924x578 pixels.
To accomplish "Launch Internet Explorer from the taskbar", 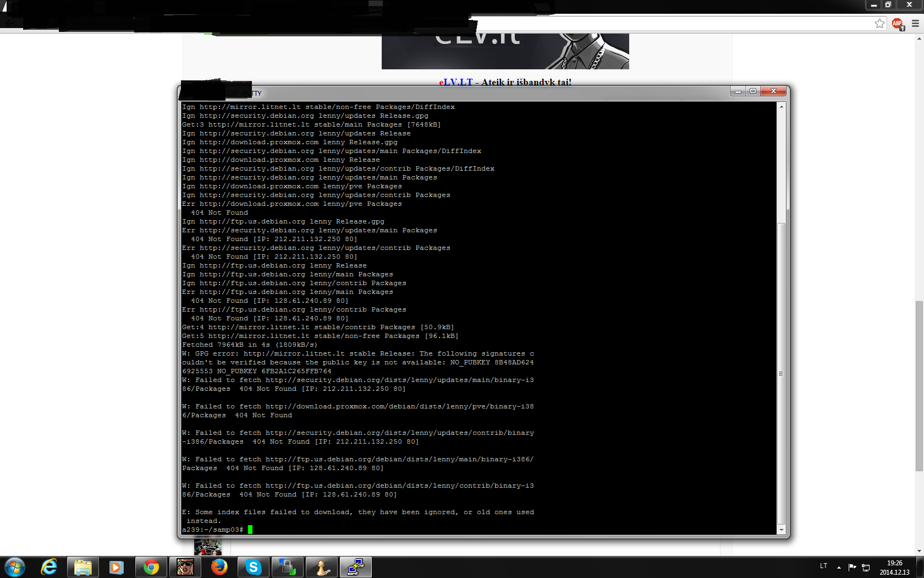I will [49, 567].
